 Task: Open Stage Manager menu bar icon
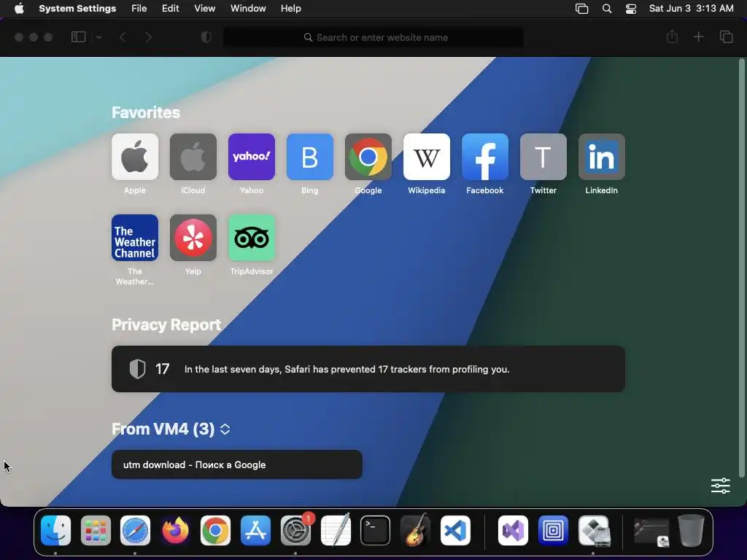(581, 9)
